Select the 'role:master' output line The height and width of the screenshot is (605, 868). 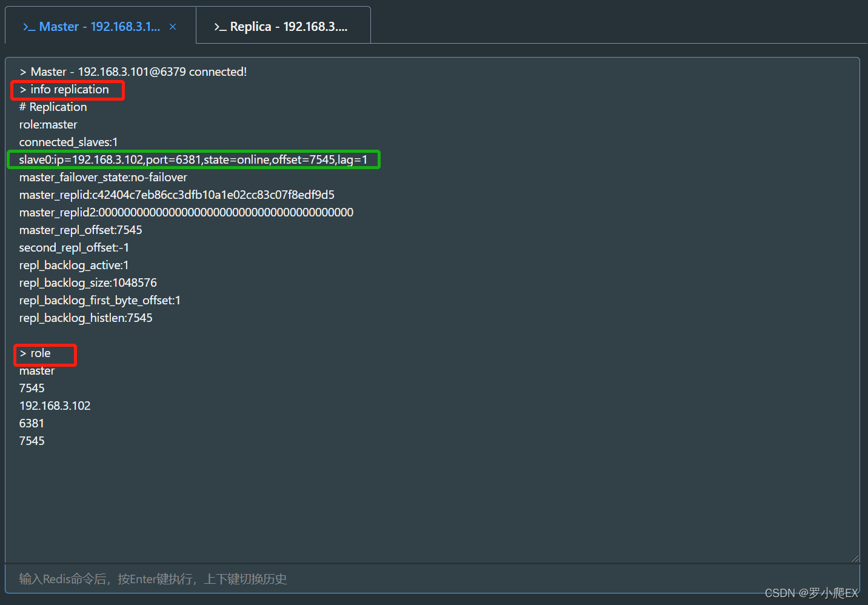(48, 124)
